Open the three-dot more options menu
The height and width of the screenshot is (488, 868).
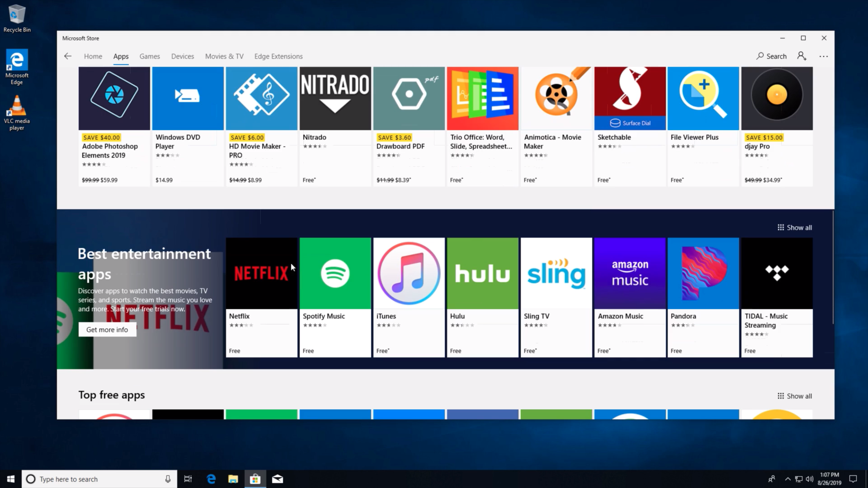click(x=823, y=56)
